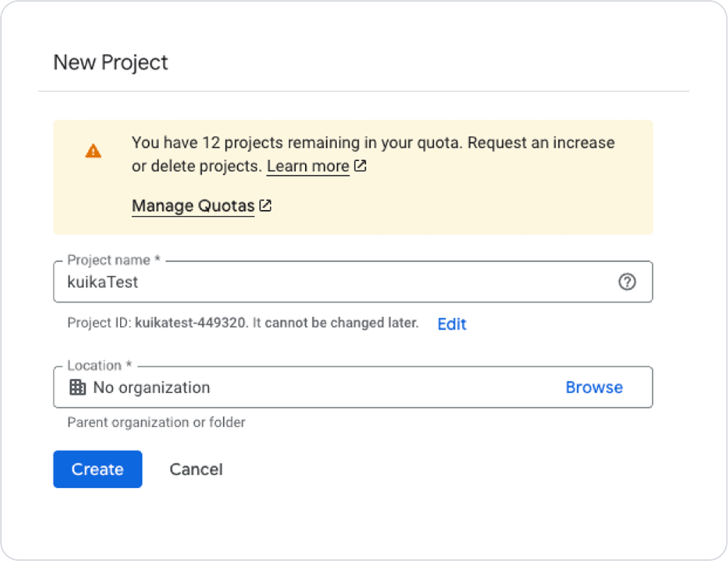The width and height of the screenshot is (728, 561).
Task: Open the Project name help icon
Action: (627, 282)
